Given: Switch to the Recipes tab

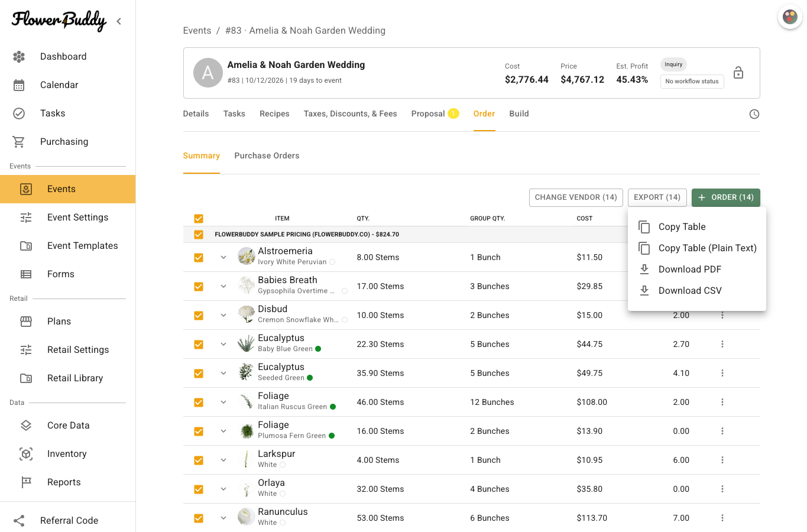Looking at the screenshot, I should click(274, 113).
